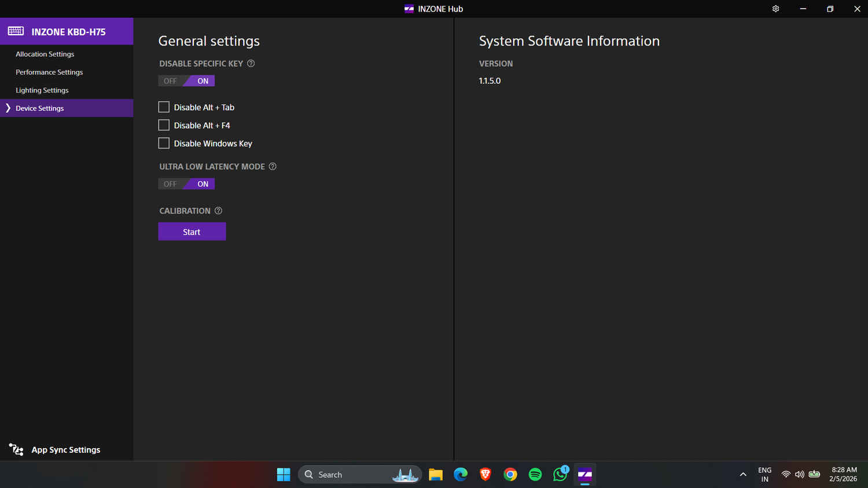Toggle the Disable Specific Key switch

coord(186,81)
